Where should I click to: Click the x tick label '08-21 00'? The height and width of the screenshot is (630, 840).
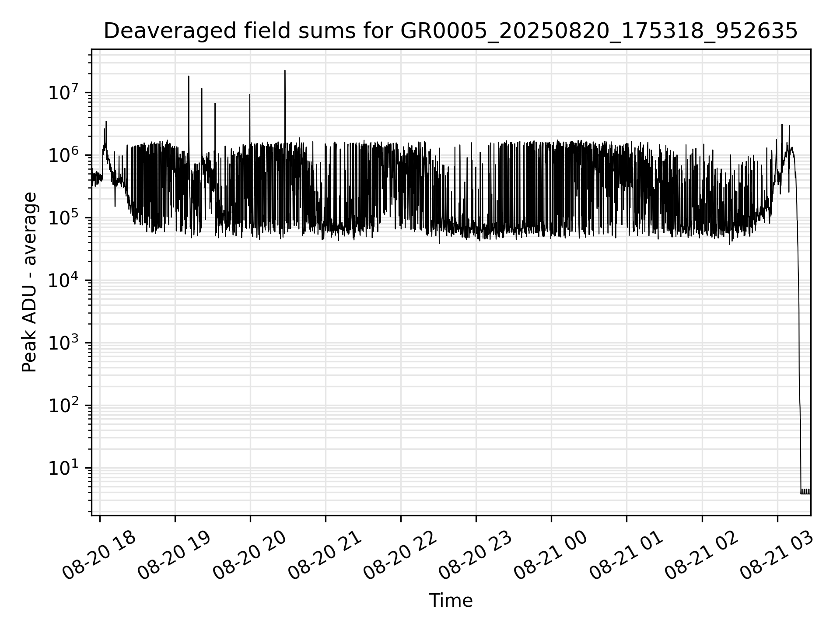[x=550, y=556]
